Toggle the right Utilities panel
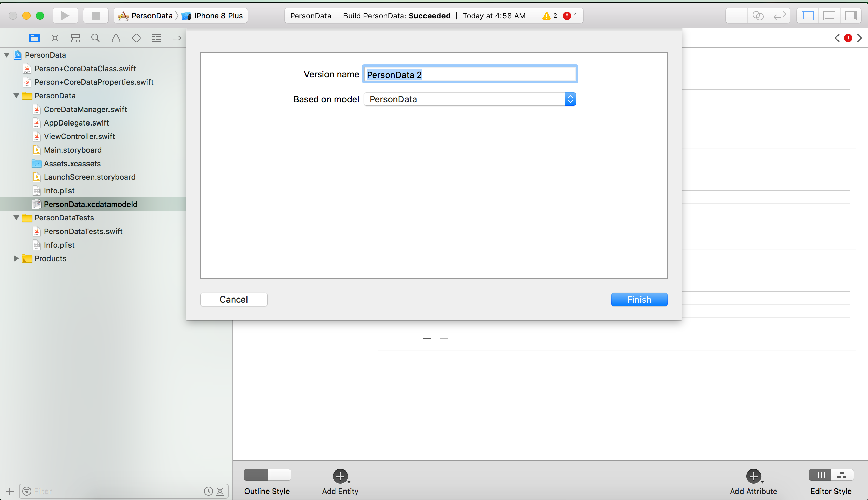The image size is (868, 500). point(851,16)
